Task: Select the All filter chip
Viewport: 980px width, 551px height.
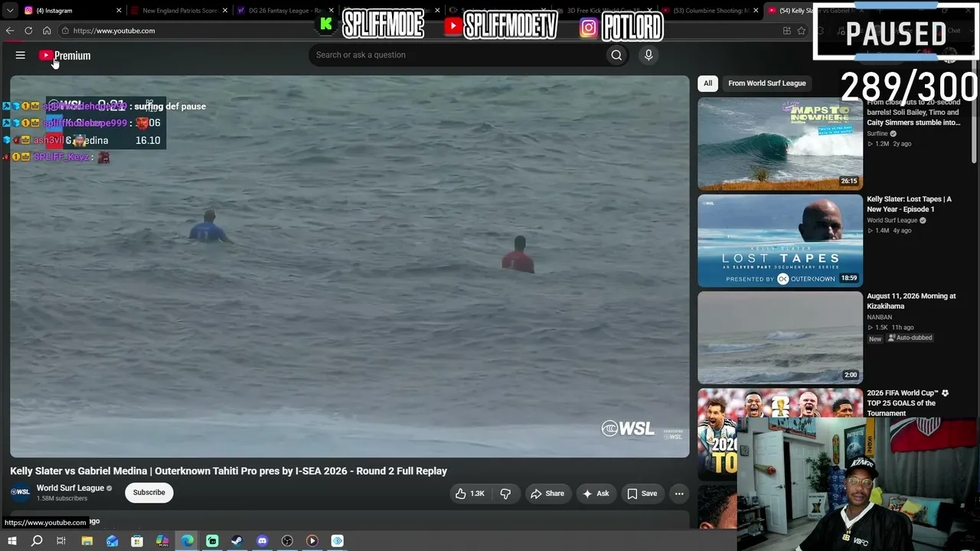Action: pos(707,83)
